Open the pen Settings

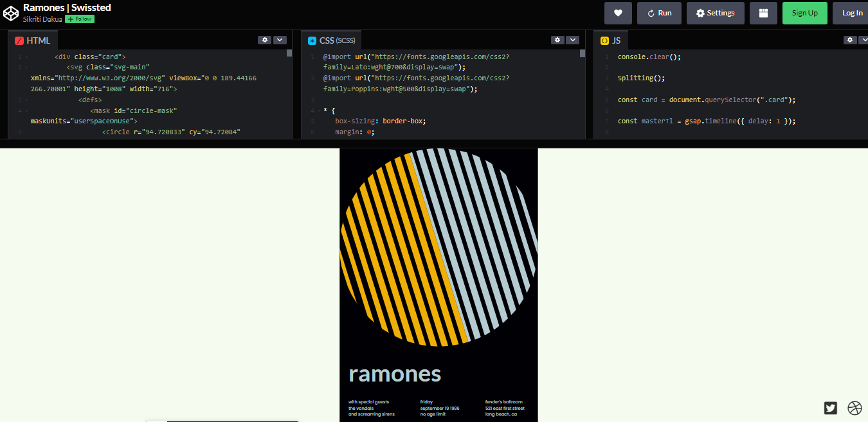pos(715,13)
